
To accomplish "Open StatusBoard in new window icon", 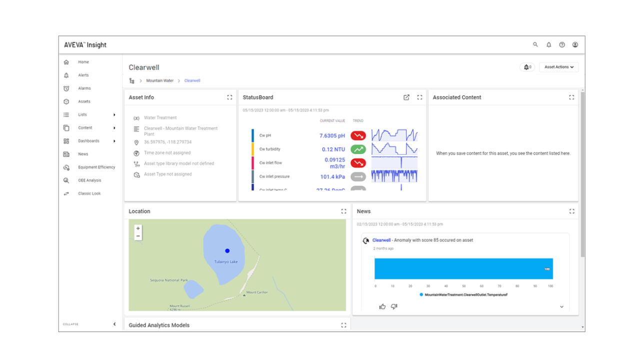I will (406, 97).
